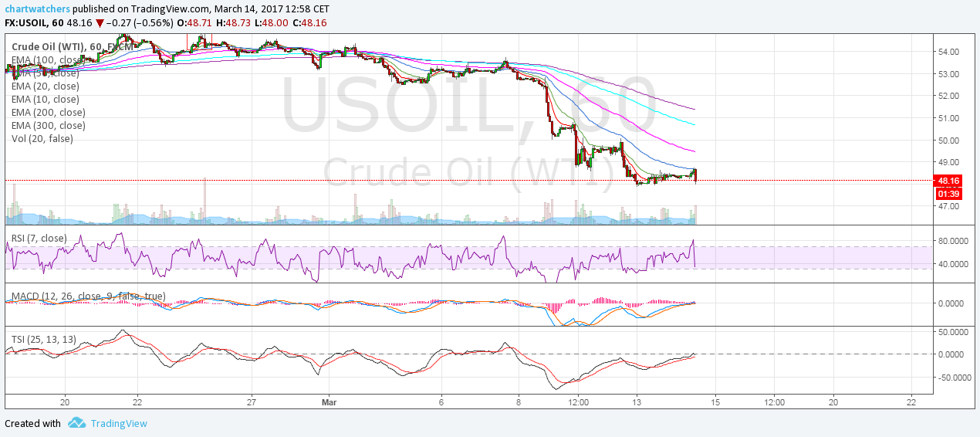Click the RSI (7, close) pane label
Viewport: 980px width, 437px height.
(39, 238)
